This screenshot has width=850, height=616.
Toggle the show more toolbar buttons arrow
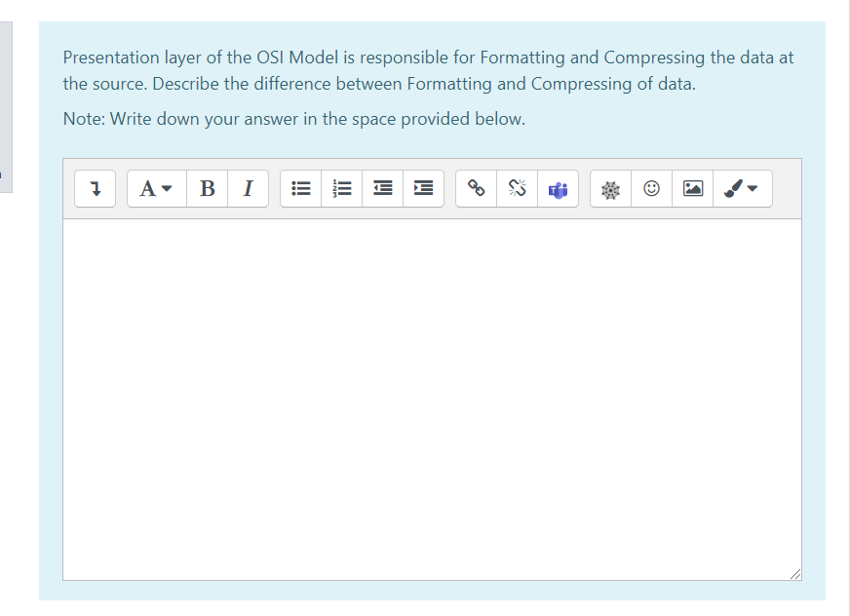(x=95, y=188)
